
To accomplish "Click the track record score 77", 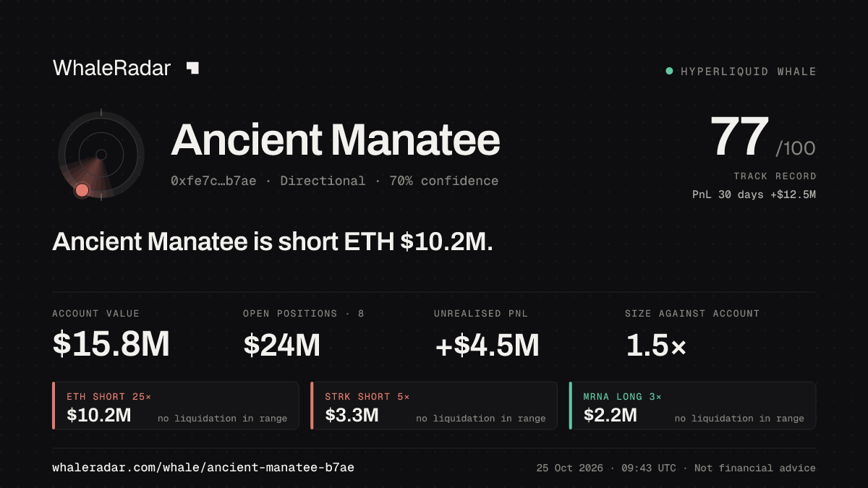I will tap(739, 137).
